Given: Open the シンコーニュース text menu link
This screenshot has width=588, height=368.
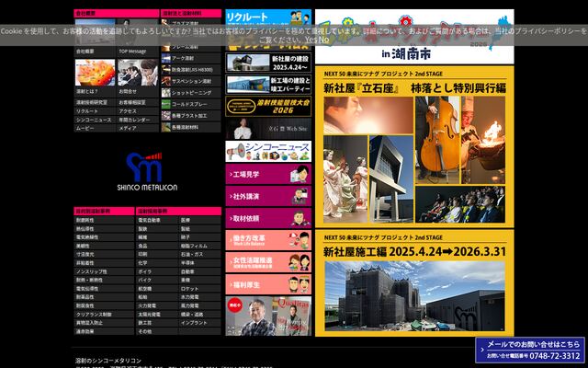Looking at the screenshot, I should click(95, 120).
